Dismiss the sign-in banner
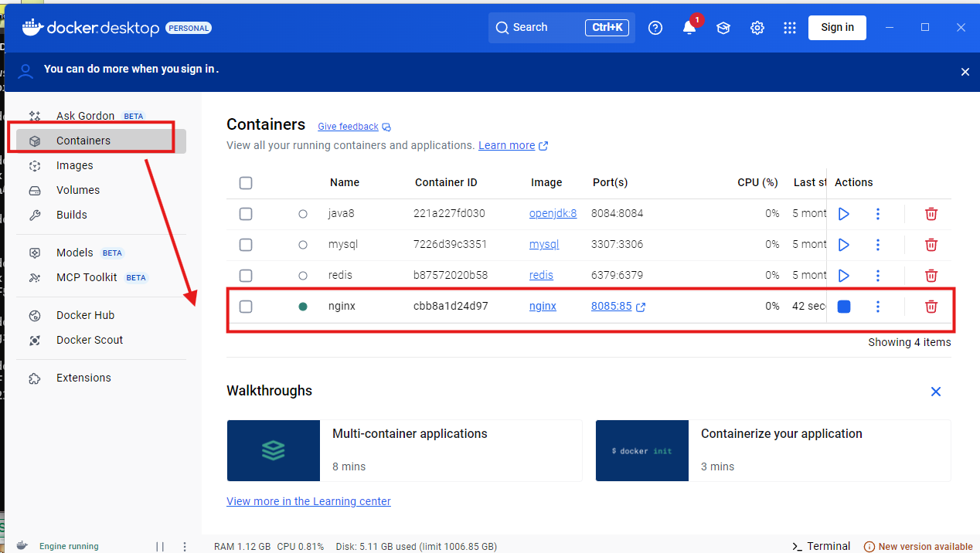 (965, 72)
